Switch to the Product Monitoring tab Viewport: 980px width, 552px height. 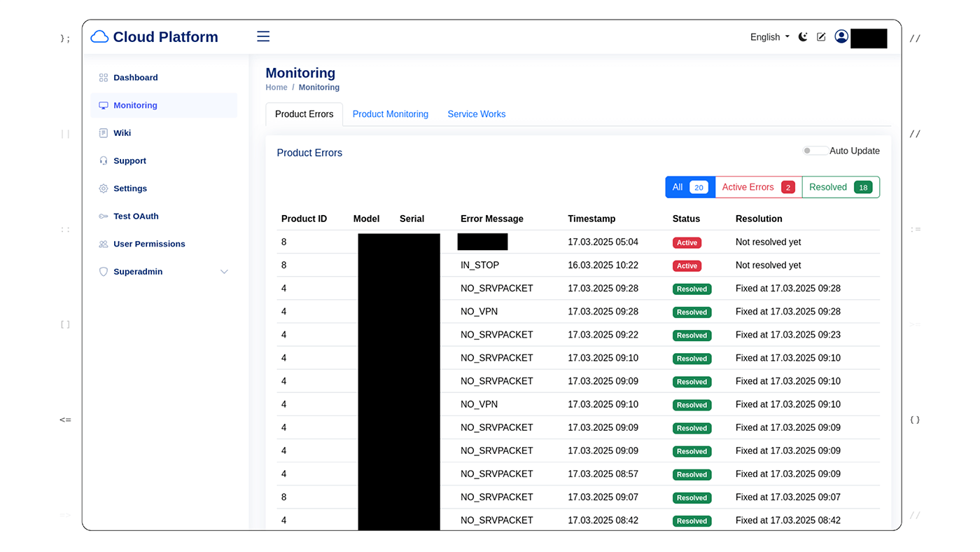pyautogui.click(x=390, y=114)
